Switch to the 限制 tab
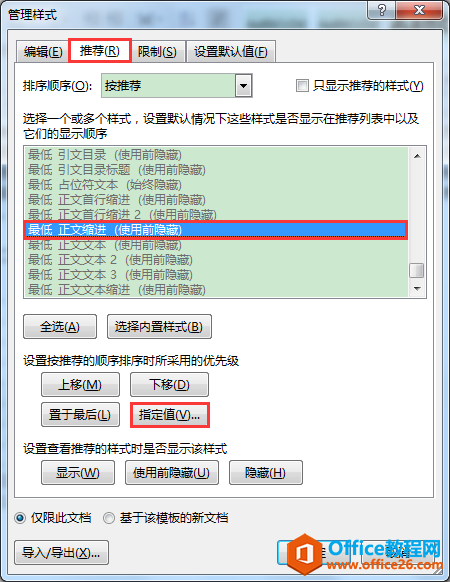The width and height of the screenshot is (450, 582). point(157,52)
